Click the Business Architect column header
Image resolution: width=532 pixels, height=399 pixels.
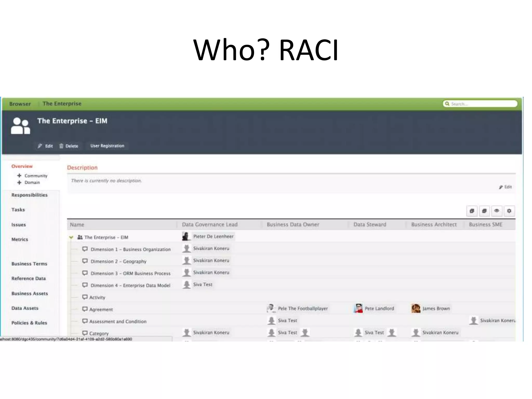434,224
